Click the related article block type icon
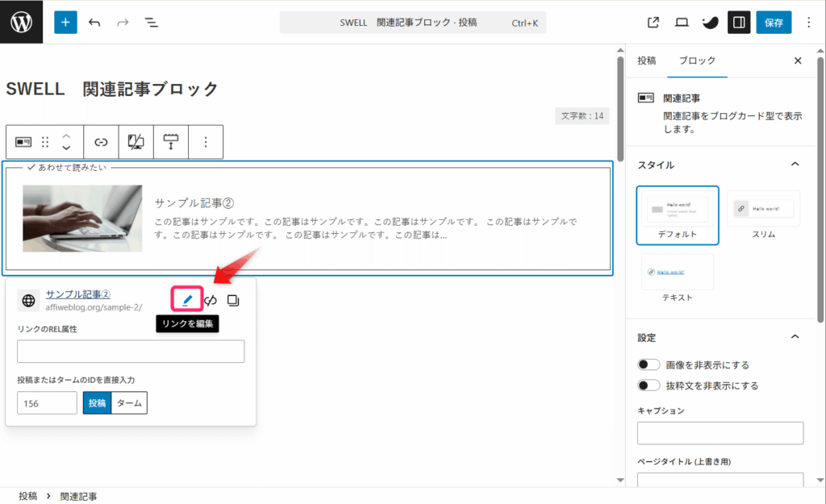Image resolution: width=826 pixels, height=504 pixels. 23,142
